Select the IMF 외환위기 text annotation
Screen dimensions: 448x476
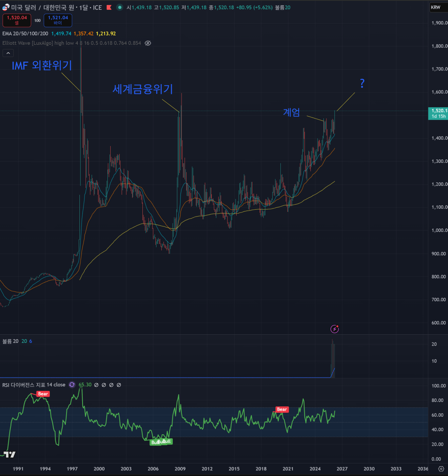tap(42, 65)
